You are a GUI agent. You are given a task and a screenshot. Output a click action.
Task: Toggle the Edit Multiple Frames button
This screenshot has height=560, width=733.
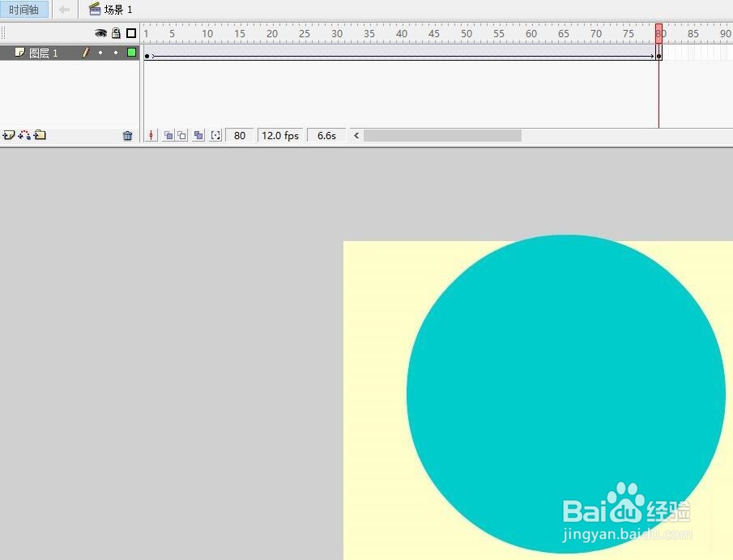(198, 135)
